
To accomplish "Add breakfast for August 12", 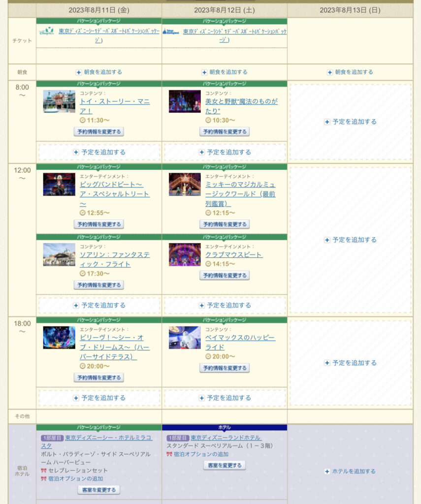I will [225, 72].
